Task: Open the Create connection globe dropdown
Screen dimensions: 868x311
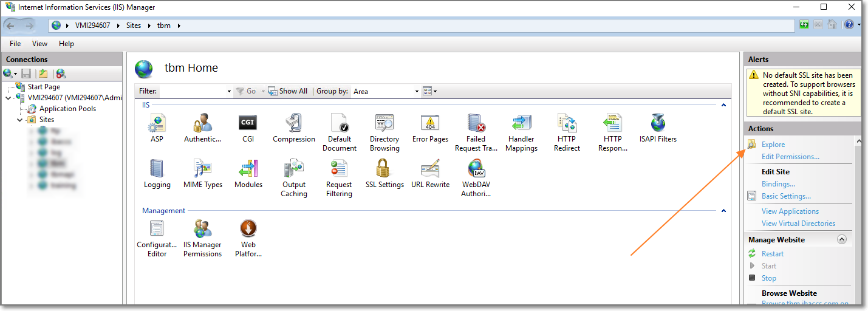Action: point(10,73)
